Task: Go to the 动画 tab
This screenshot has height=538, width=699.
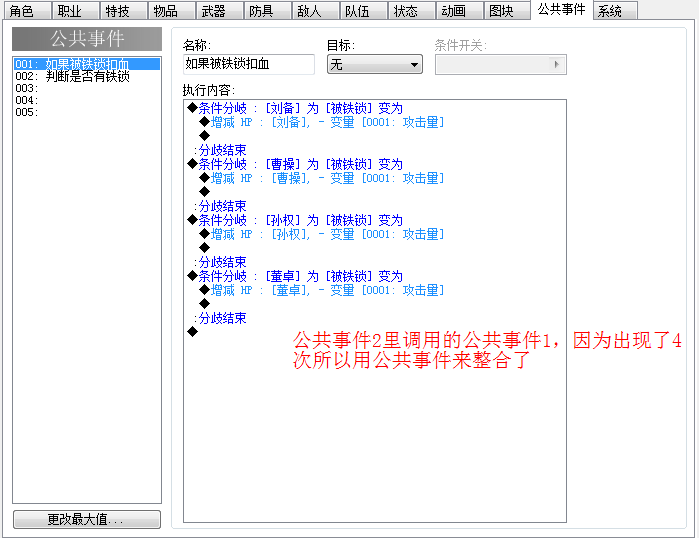Action: click(460, 11)
